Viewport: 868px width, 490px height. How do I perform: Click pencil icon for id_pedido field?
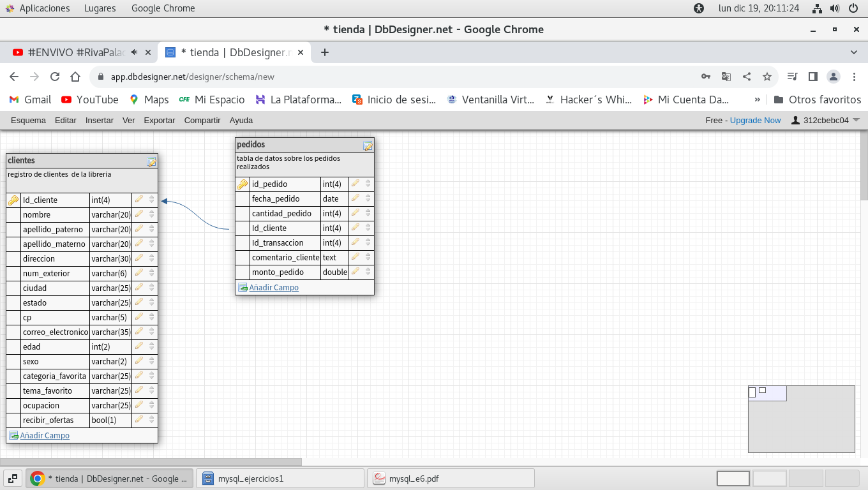(x=355, y=184)
